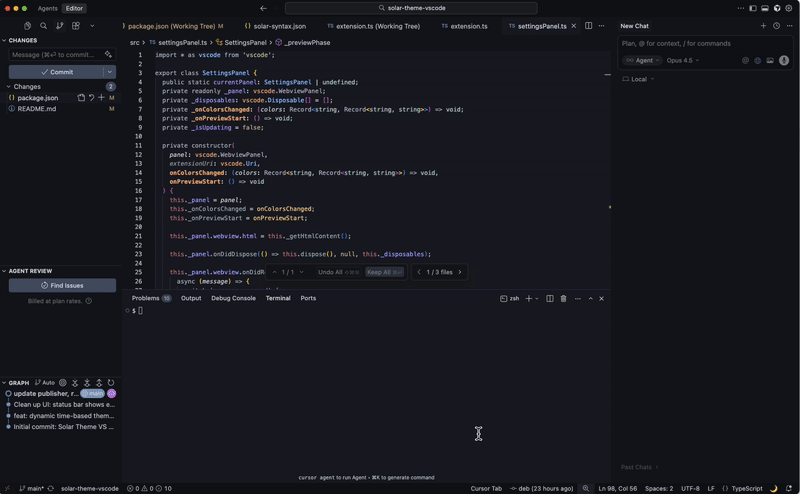Discard changes icon for package.json
Screen dimensions: 800x494
coord(91,97)
